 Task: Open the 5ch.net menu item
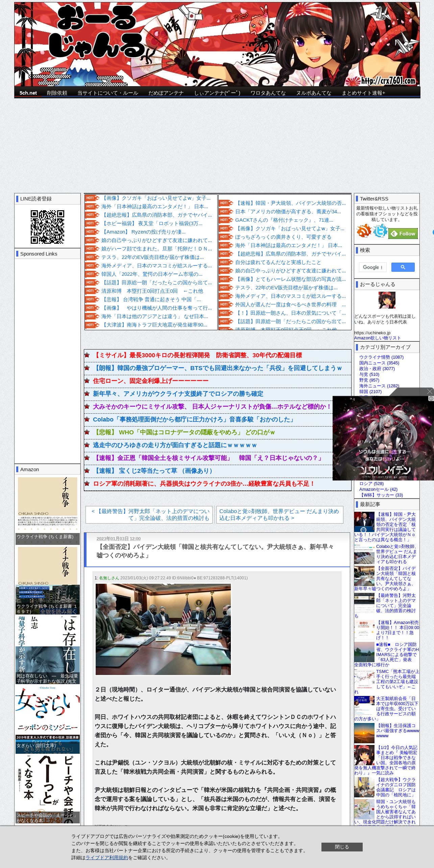click(x=28, y=93)
